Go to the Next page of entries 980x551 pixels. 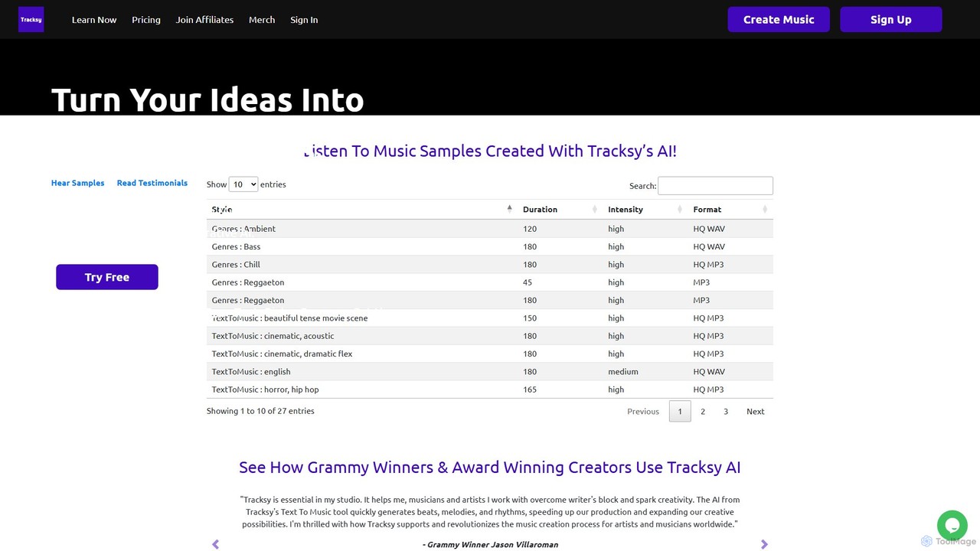pyautogui.click(x=756, y=412)
